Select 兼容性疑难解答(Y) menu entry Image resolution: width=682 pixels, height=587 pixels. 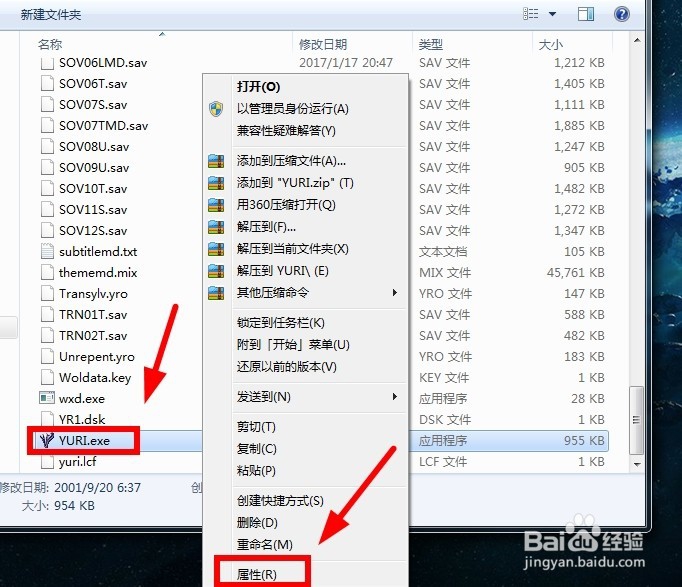[x=286, y=130]
